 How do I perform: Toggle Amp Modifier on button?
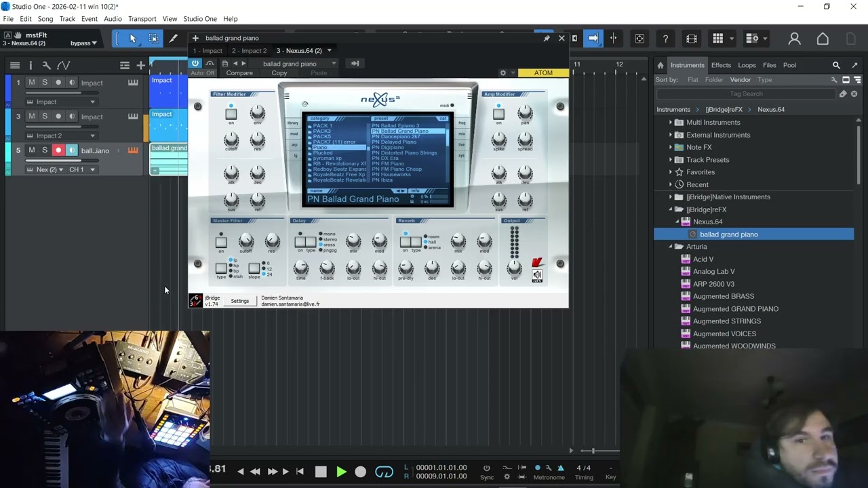coord(498,115)
